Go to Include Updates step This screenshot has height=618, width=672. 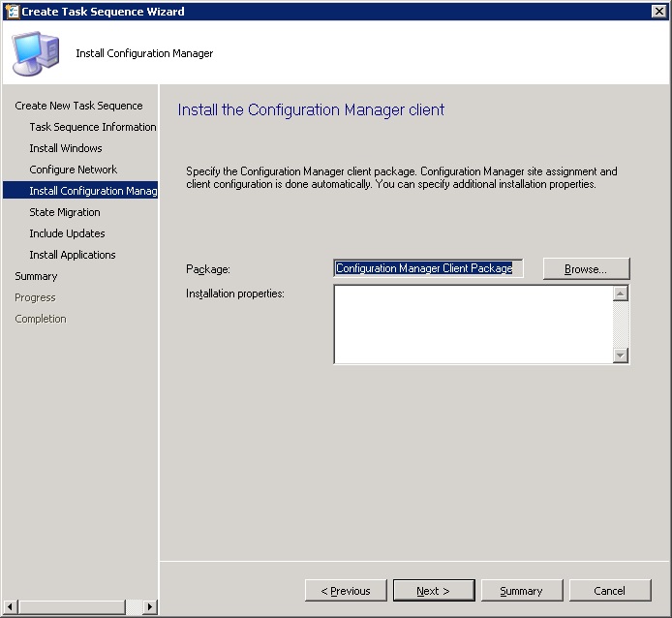tap(67, 233)
